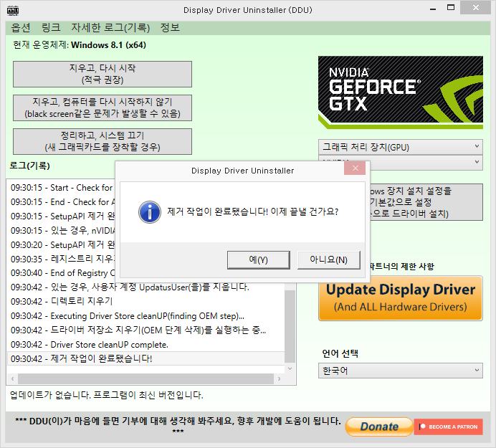Click 지우고, 다시 시작 (적극 권장) button

102,74
